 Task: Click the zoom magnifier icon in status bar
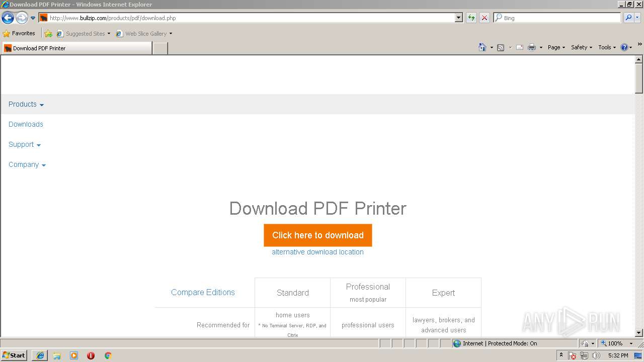[x=604, y=343]
